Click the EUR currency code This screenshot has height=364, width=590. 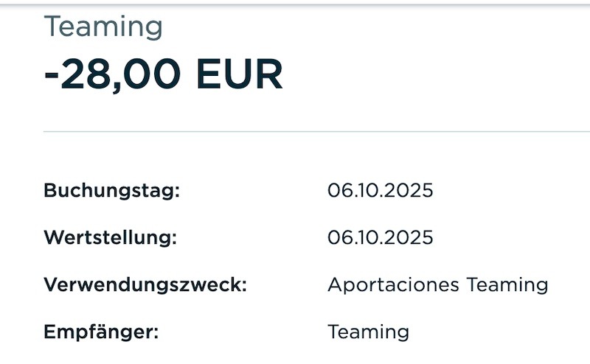click(x=240, y=74)
